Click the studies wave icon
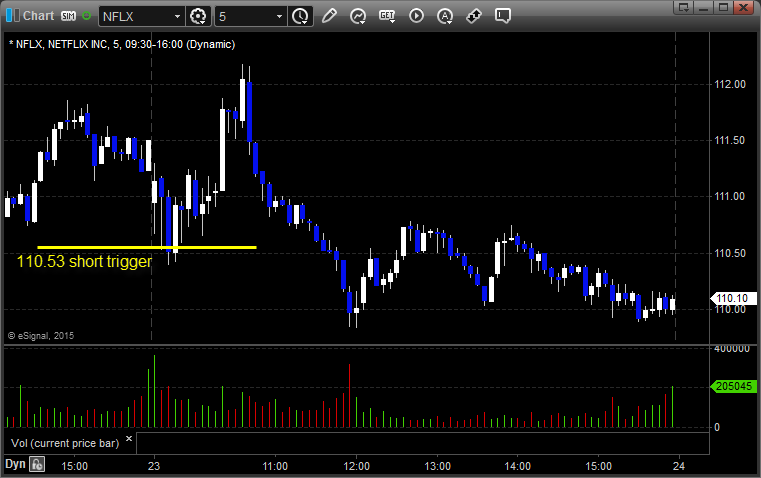761x478 pixels. (358, 16)
